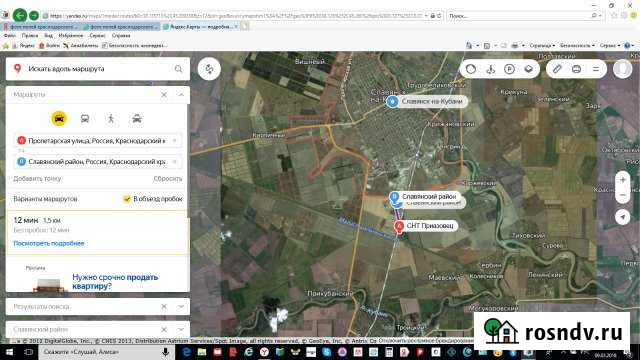
Task: Clear the Пролетарская улица start point
Action: 175,141
